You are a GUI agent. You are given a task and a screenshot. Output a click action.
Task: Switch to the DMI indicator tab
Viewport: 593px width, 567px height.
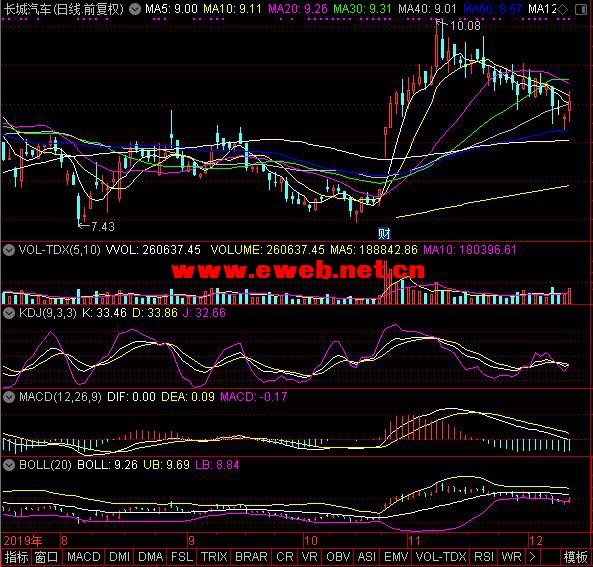click(120, 557)
